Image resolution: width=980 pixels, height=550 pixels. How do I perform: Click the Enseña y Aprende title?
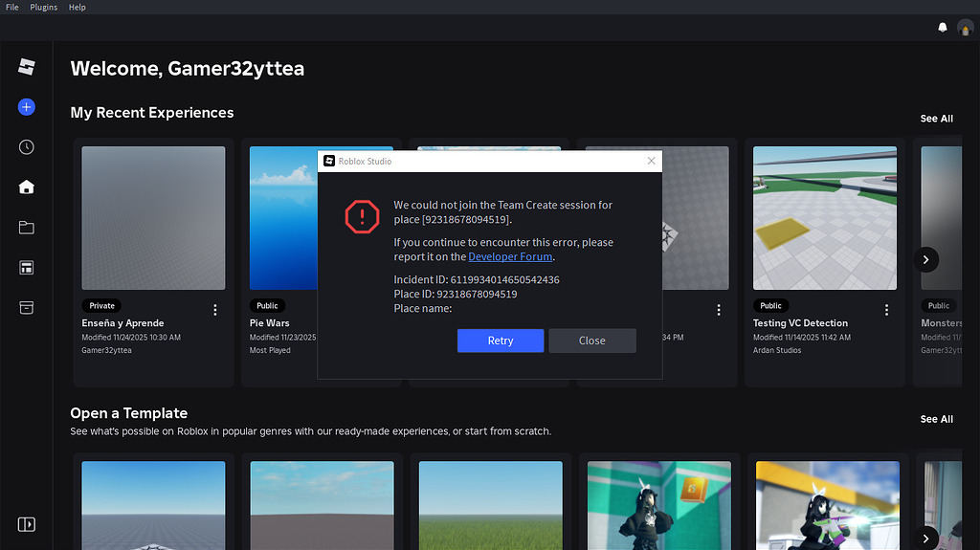[122, 323]
